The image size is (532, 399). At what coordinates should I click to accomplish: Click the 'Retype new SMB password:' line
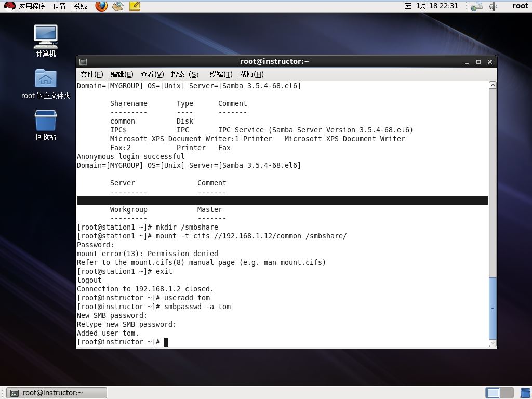(127, 324)
